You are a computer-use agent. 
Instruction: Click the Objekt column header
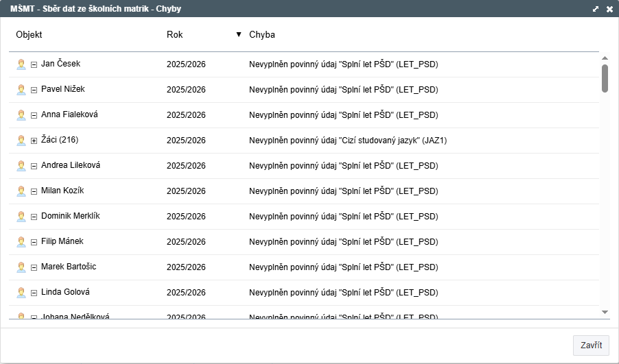(x=29, y=34)
